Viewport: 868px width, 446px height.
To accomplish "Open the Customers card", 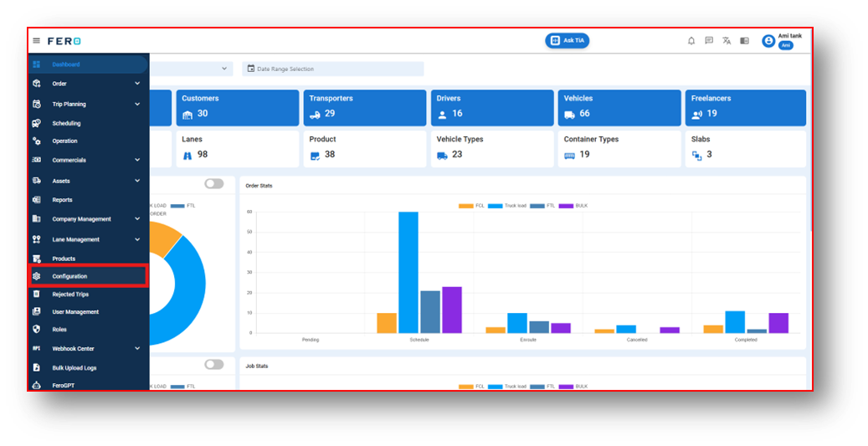I will click(238, 108).
